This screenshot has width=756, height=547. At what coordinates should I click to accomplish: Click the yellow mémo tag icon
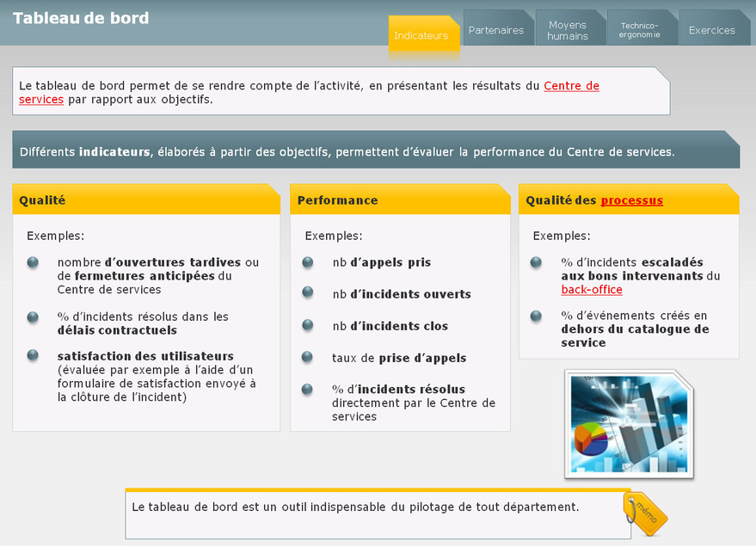pyautogui.click(x=645, y=513)
